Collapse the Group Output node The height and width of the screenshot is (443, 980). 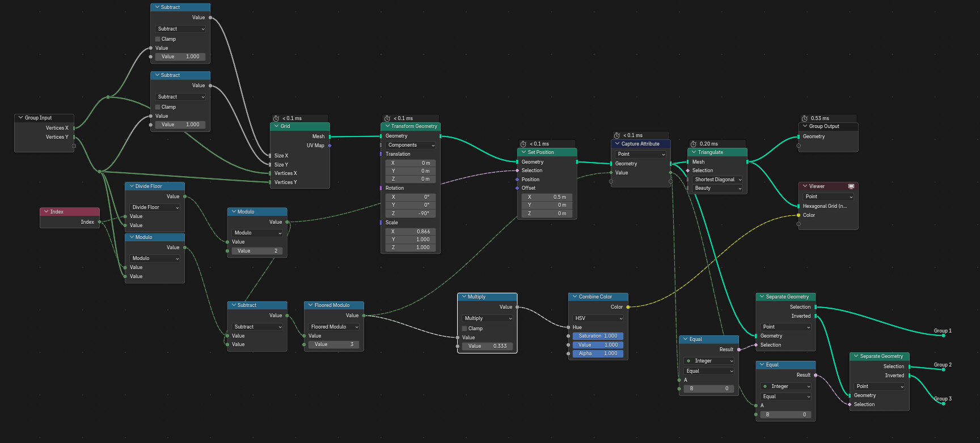(x=805, y=126)
